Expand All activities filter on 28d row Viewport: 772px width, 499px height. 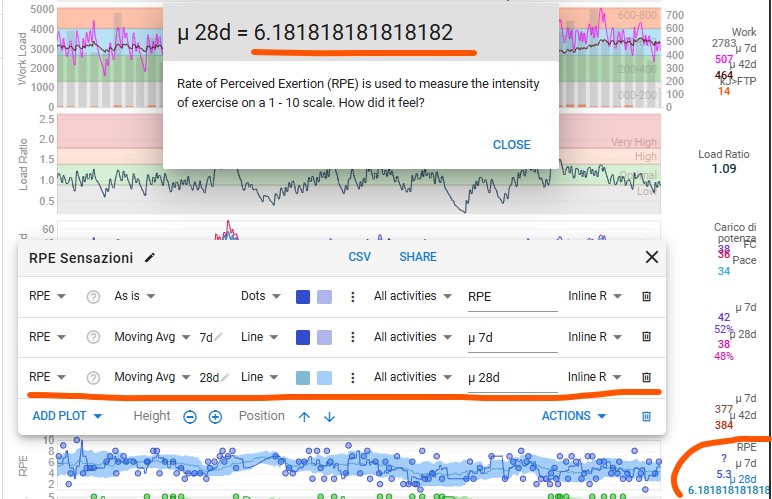coord(413,377)
